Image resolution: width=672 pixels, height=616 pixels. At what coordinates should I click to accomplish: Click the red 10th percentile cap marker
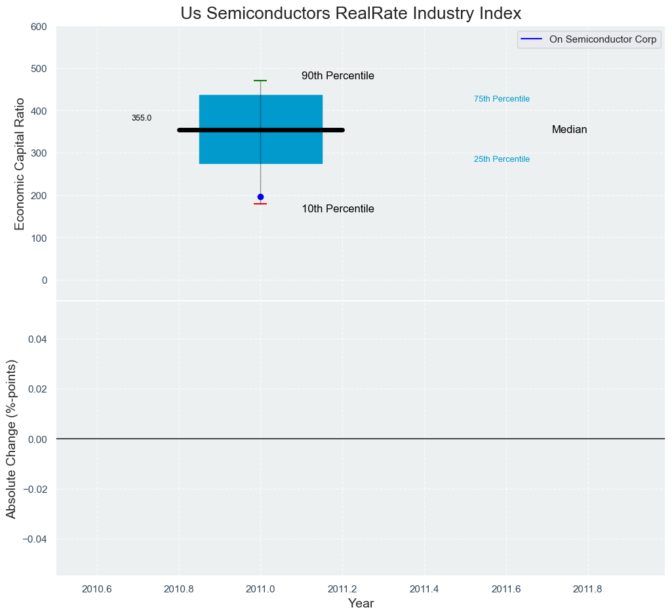point(260,204)
